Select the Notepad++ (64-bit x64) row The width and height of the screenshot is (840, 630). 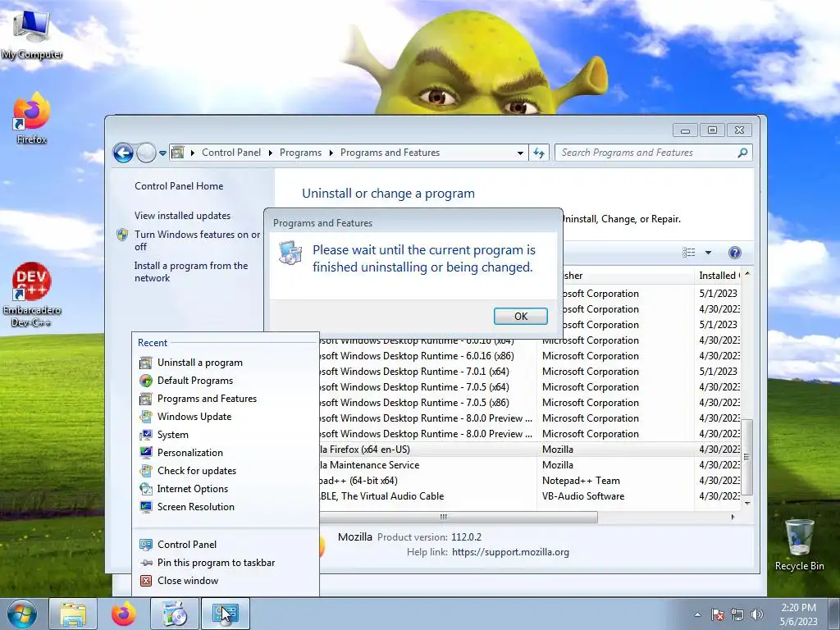point(529,481)
